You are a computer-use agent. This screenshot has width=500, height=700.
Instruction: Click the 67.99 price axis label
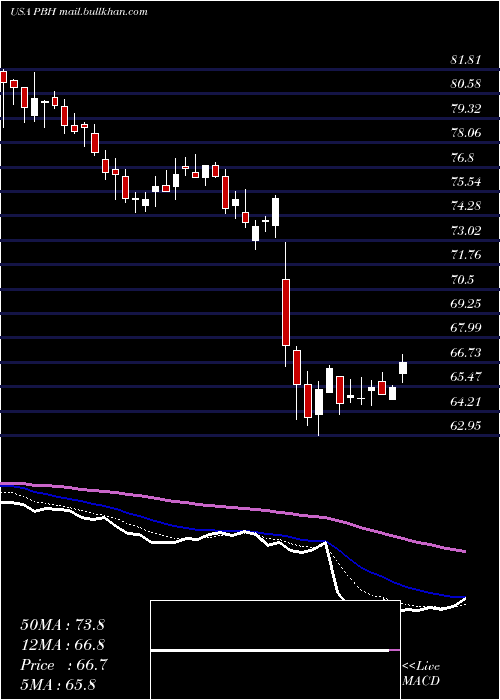point(466,328)
